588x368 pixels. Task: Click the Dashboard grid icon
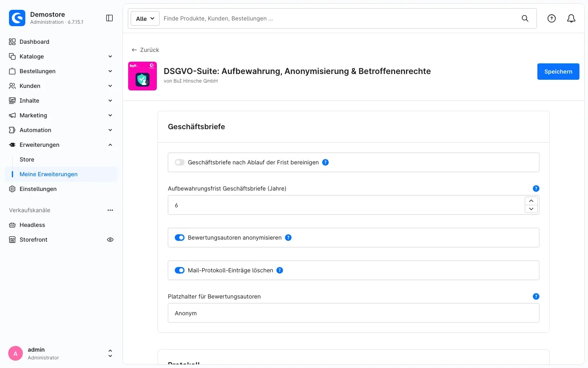12,42
